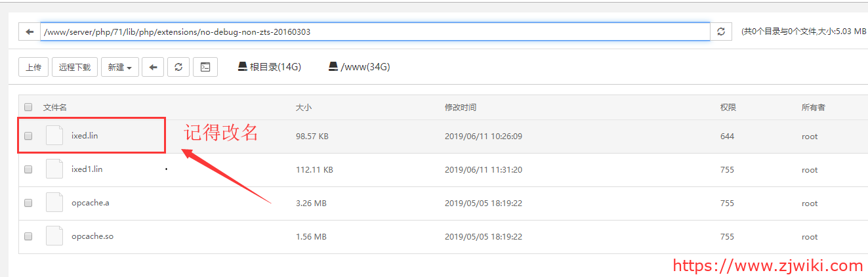Open the terminal icon in toolbar
This screenshot has height=277, width=868.
(205, 67)
